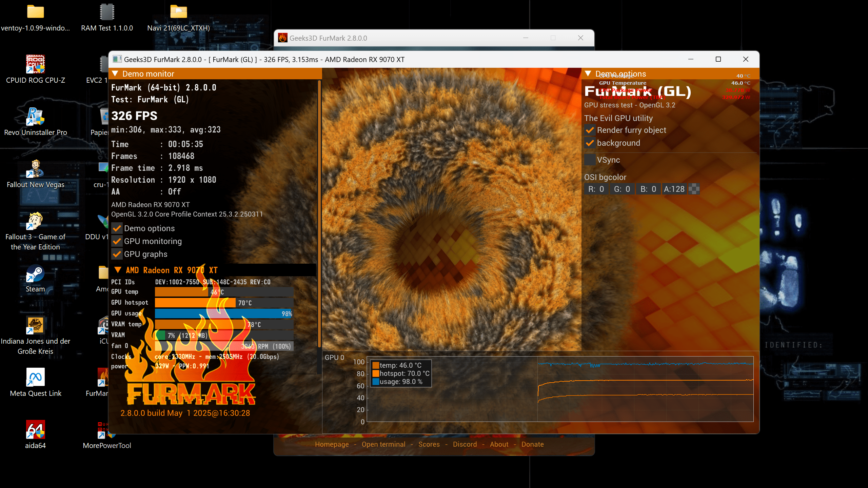Launch Fallout New Vegas desktop icon
This screenshot has height=488, width=868.
click(35, 169)
